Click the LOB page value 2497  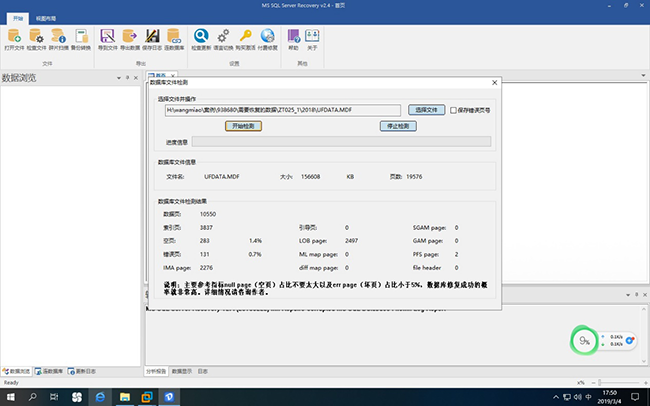[351, 241]
